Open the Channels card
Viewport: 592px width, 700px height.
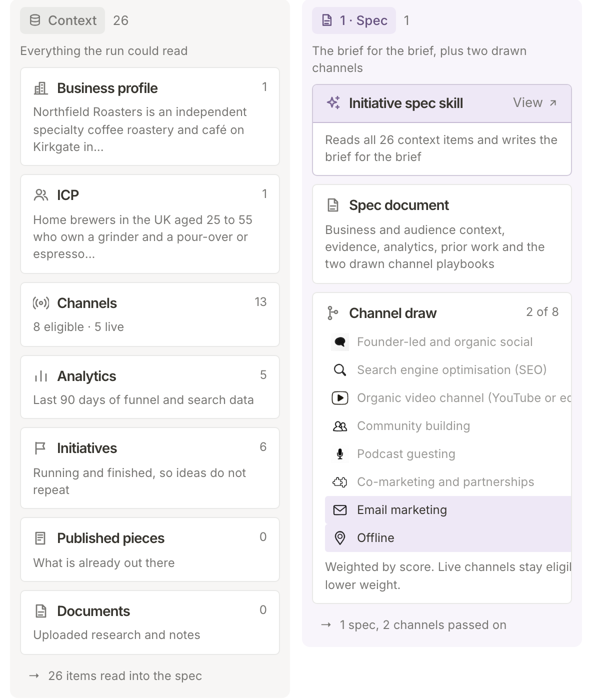(150, 314)
